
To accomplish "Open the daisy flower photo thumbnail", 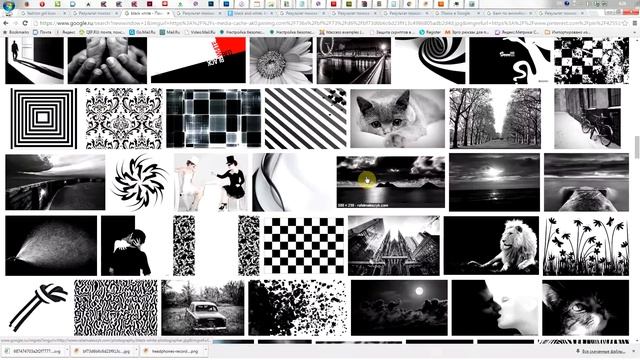I will coord(281,60).
